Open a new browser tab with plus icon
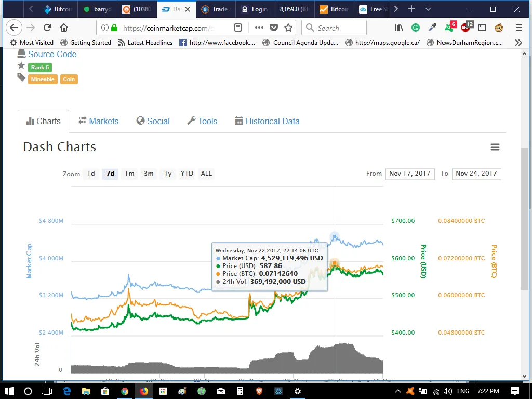 click(x=411, y=9)
